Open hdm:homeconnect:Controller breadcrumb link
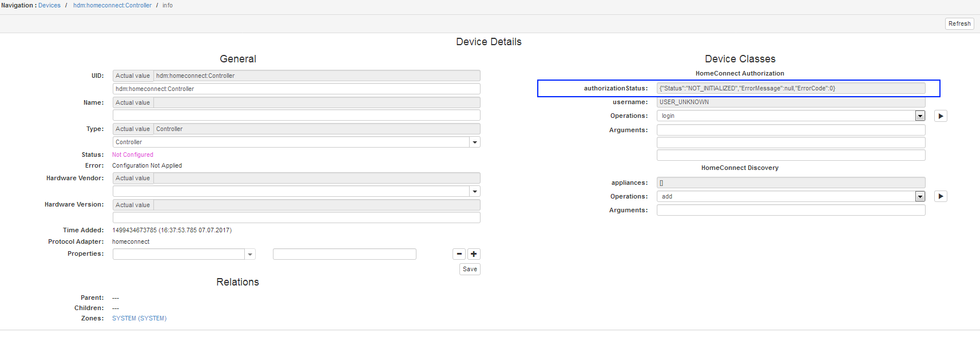This screenshot has width=980, height=337. 112,5
